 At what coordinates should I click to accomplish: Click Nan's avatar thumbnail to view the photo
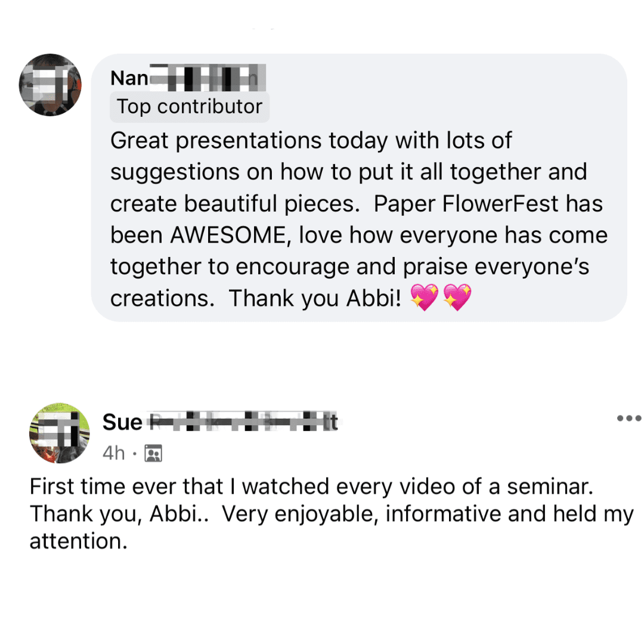pos(51,85)
